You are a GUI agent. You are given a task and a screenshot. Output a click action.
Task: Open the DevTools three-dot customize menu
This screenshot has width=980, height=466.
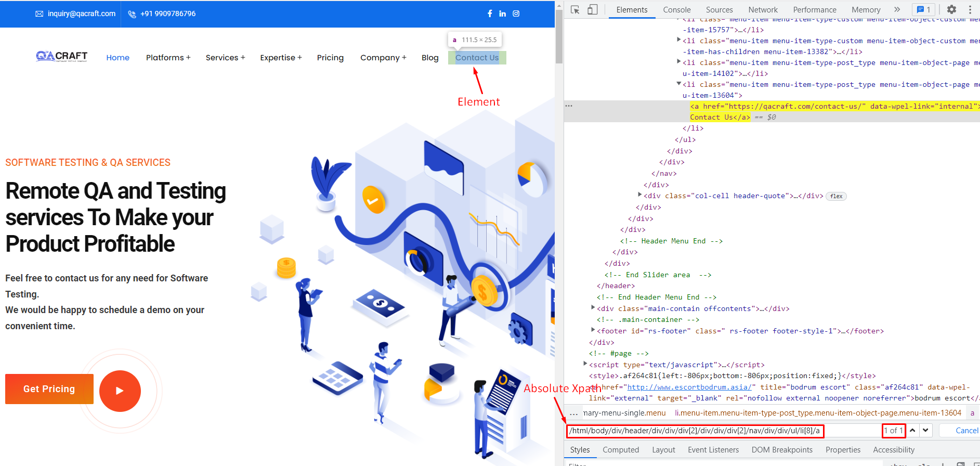tap(970, 9)
